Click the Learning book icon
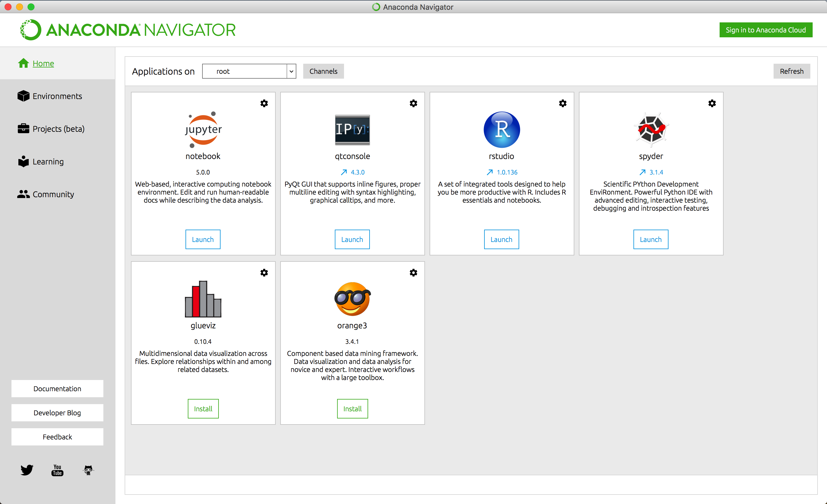This screenshot has width=827, height=504. pos(24,161)
